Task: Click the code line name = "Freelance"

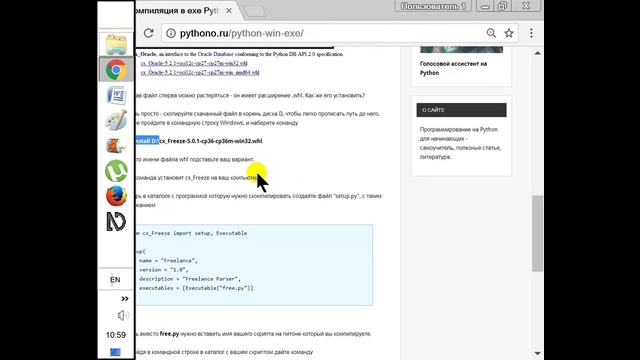Action: tap(168, 260)
